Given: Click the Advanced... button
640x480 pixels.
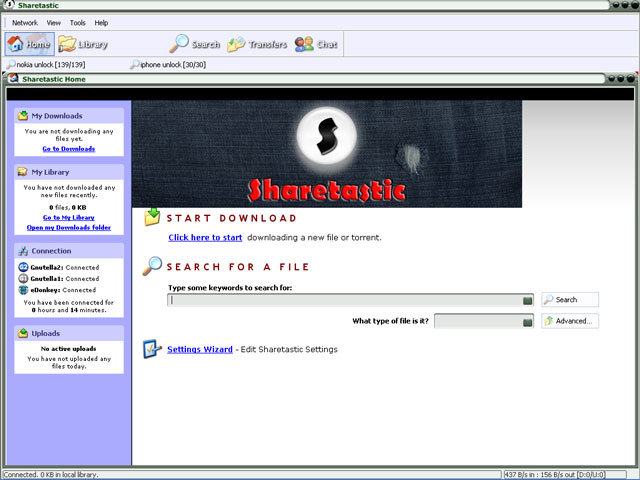Looking at the screenshot, I should tap(570, 321).
